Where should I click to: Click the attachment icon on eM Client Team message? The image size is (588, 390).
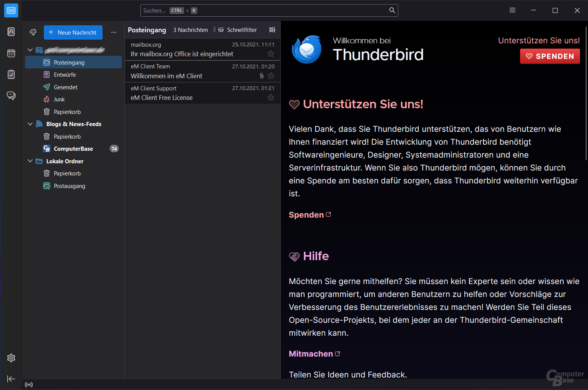(x=262, y=76)
